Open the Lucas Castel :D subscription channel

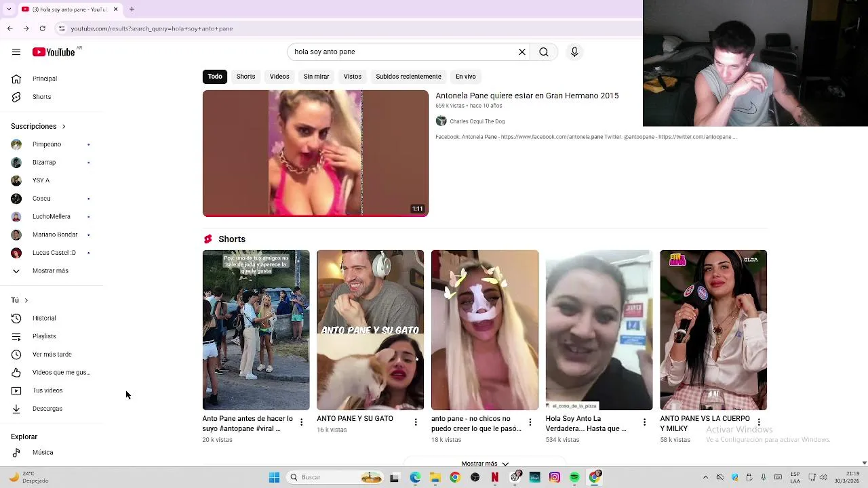pos(54,253)
